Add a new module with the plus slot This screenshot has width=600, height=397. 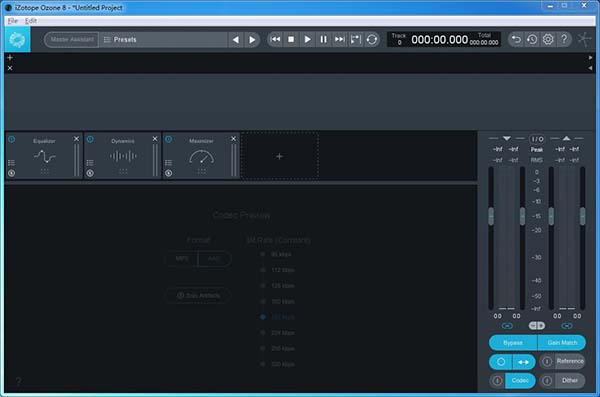pyautogui.click(x=280, y=156)
